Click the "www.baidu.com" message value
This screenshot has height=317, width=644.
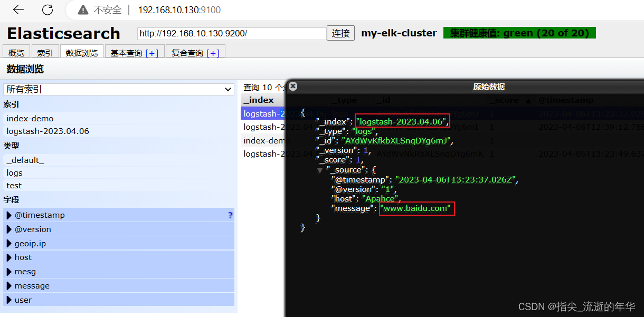tap(415, 208)
